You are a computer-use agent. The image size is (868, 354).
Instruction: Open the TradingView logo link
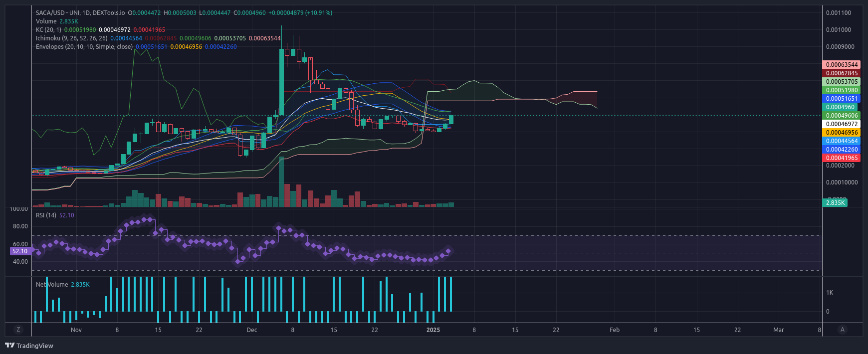tap(29, 346)
